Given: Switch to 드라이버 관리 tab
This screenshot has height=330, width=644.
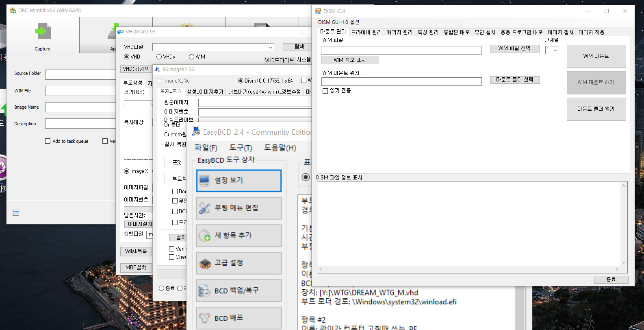Looking at the screenshot, I should (x=366, y=32).
